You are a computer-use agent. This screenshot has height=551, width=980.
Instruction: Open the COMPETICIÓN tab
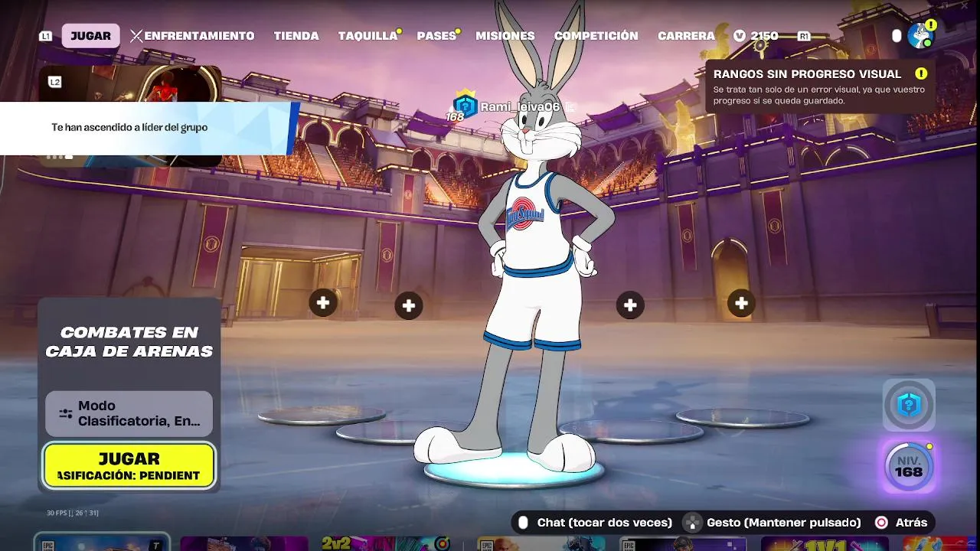pos(596,36)
